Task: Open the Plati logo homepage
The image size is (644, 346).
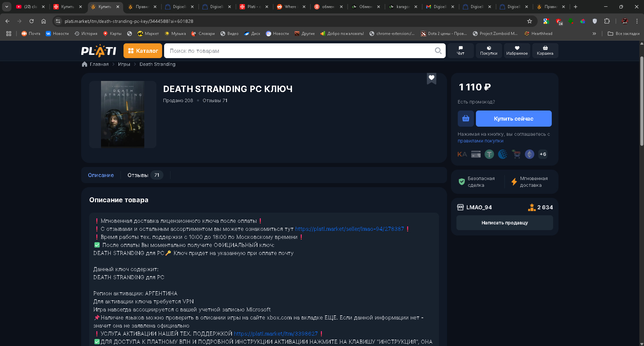Action: click(98, 51)
